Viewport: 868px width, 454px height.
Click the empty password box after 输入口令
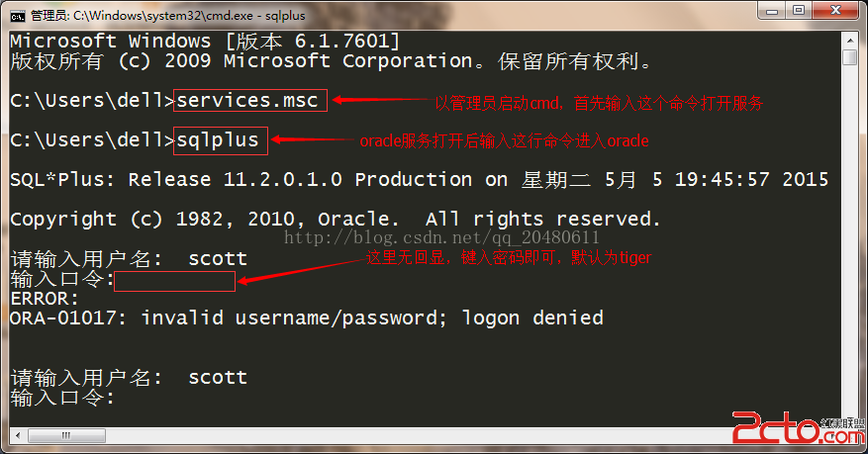pos(174,282)
